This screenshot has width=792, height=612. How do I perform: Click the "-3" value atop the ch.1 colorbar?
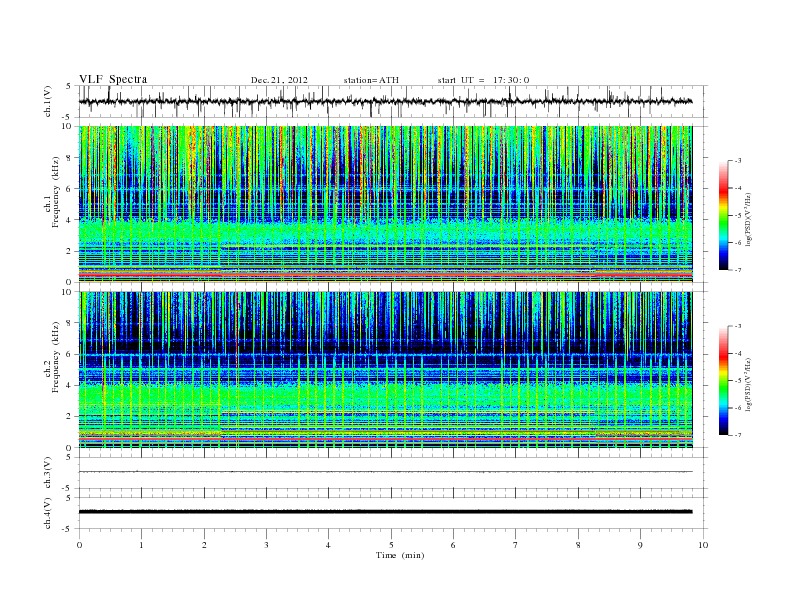pyautogui.click(x=738, y=161)
